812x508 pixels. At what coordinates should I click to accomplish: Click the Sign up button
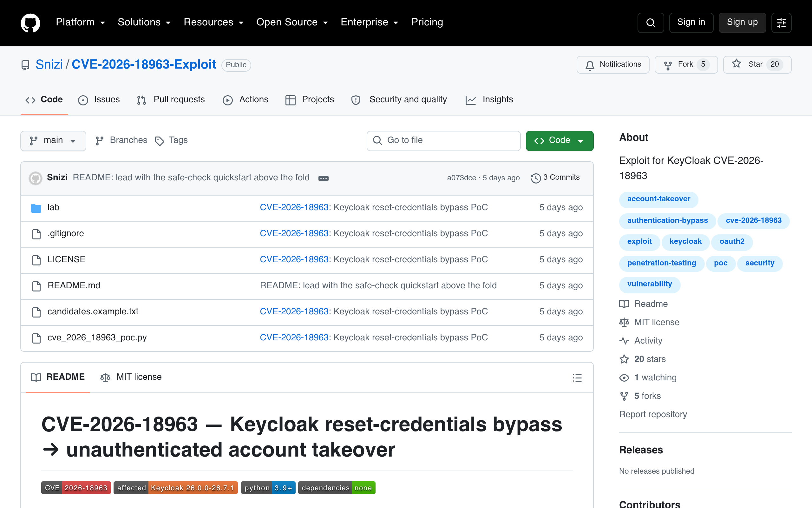click(x=742, y=23)
